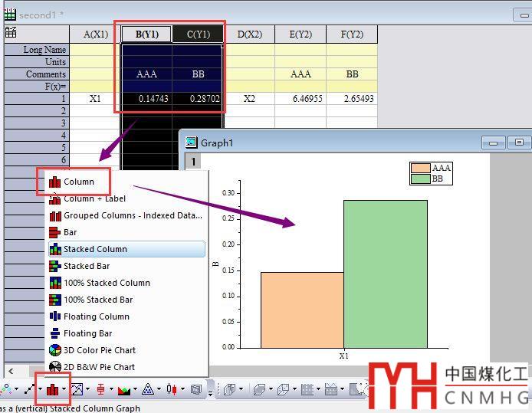Open line+symbol plot dropdown arrow

(40, 389)
